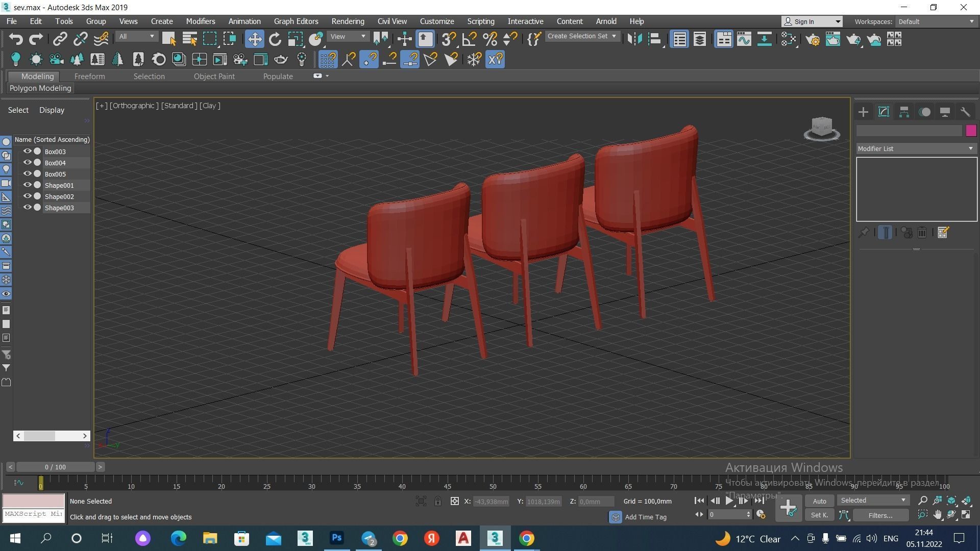The height and width of the screenshot is (551, 980).
Task: Click Remove modifier trash icon
Action: point(922,233)
